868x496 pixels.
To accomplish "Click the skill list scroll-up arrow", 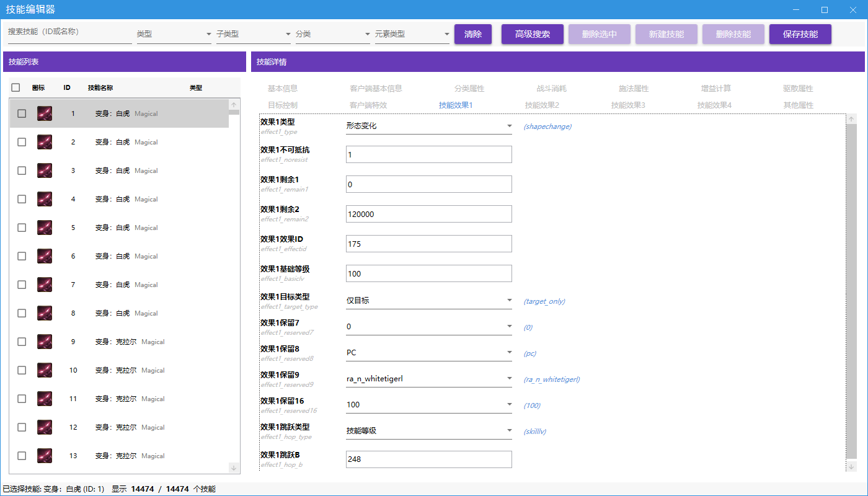I will pos(234,105).
